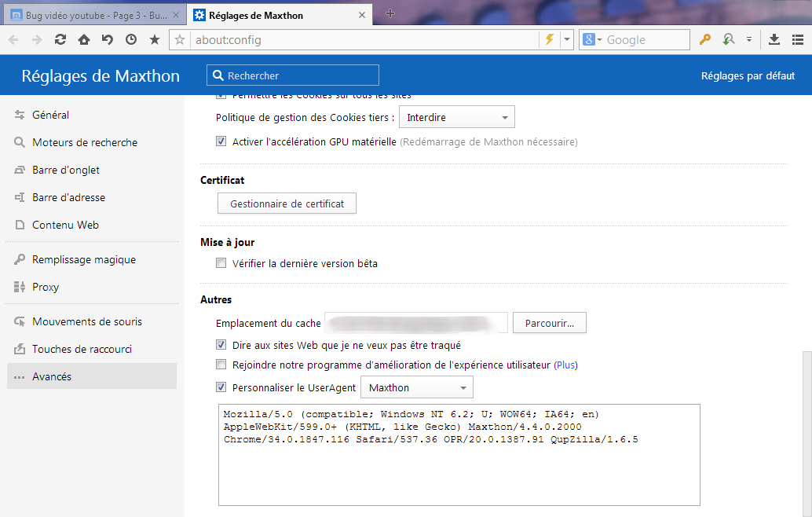
Task: Click the Emplacement du cache path field
Action: (x=416, y=323)
